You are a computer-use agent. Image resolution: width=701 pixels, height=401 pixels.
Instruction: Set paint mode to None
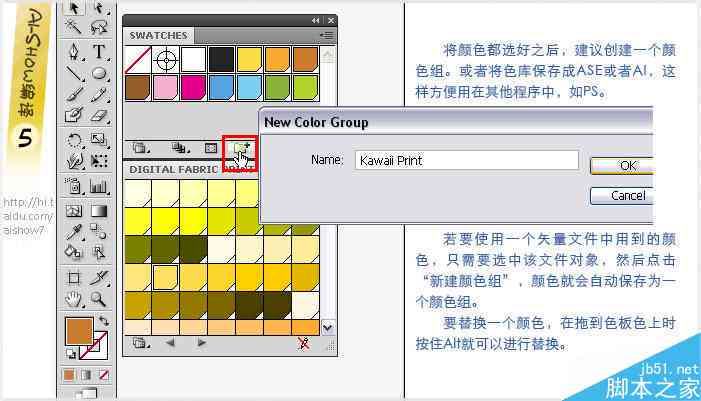click(x=104, y=375)
